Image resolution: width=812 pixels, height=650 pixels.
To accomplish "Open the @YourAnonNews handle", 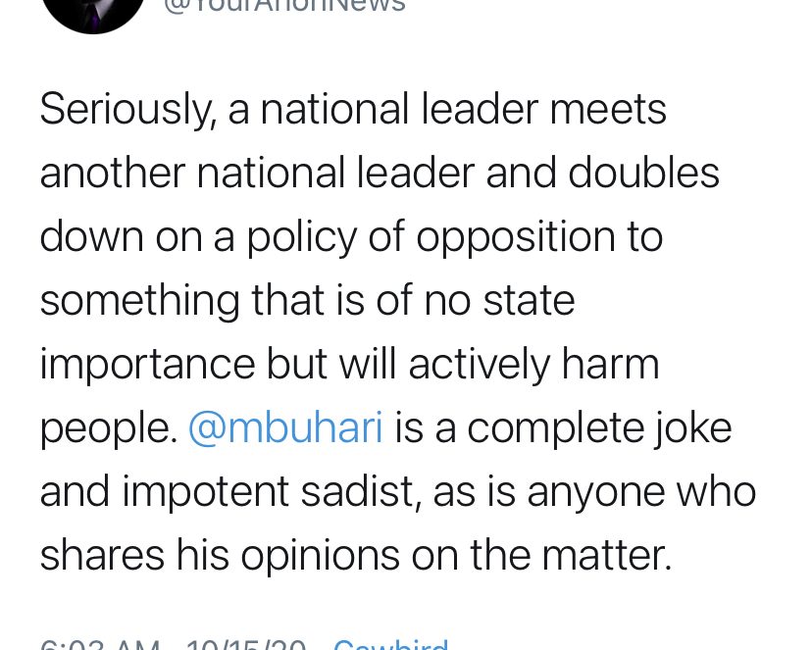I will pyautogui.click(x=284, y=5).
